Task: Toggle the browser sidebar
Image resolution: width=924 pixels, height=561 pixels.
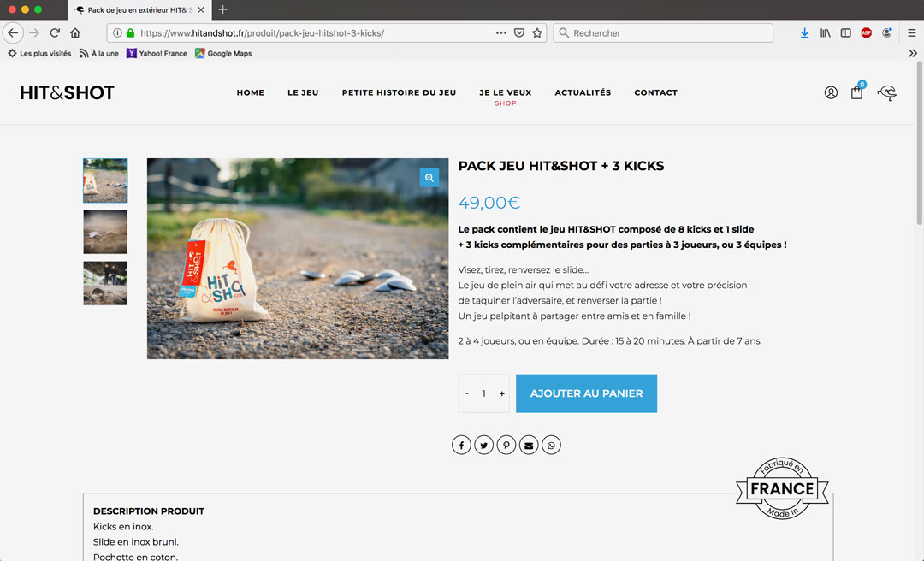Action: [x=845, y=33]
